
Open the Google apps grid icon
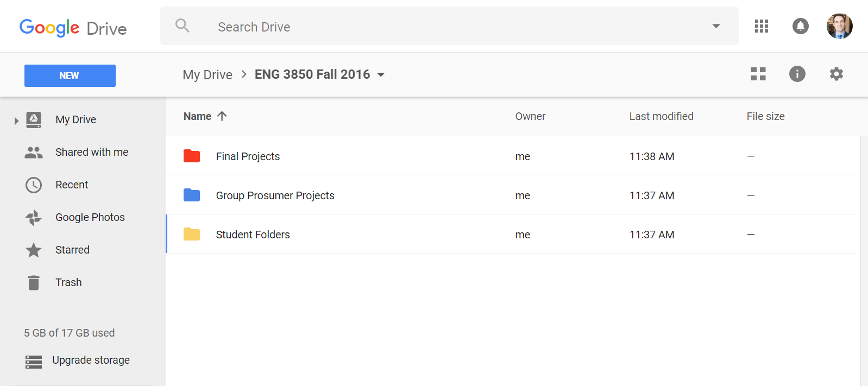coord(761,26)
